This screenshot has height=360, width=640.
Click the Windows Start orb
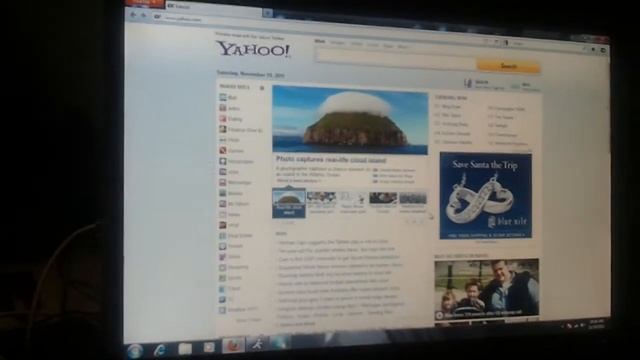(135, 351)
